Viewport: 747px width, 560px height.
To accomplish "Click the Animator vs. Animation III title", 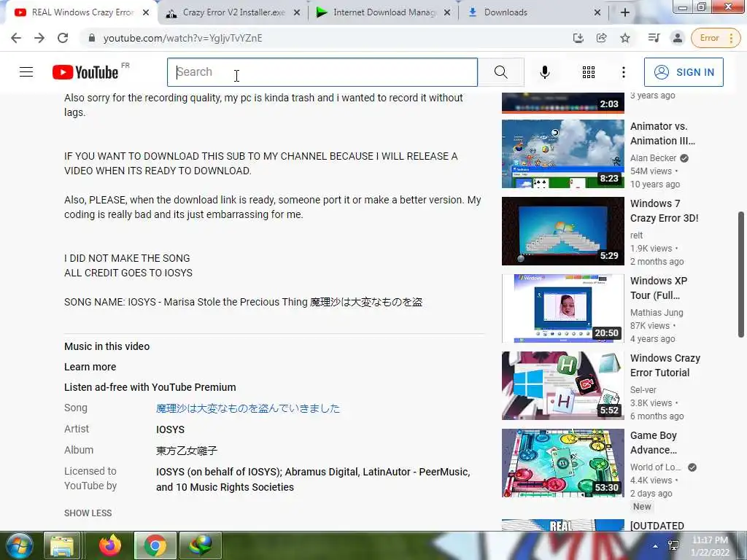I will [x=662, y=133].
